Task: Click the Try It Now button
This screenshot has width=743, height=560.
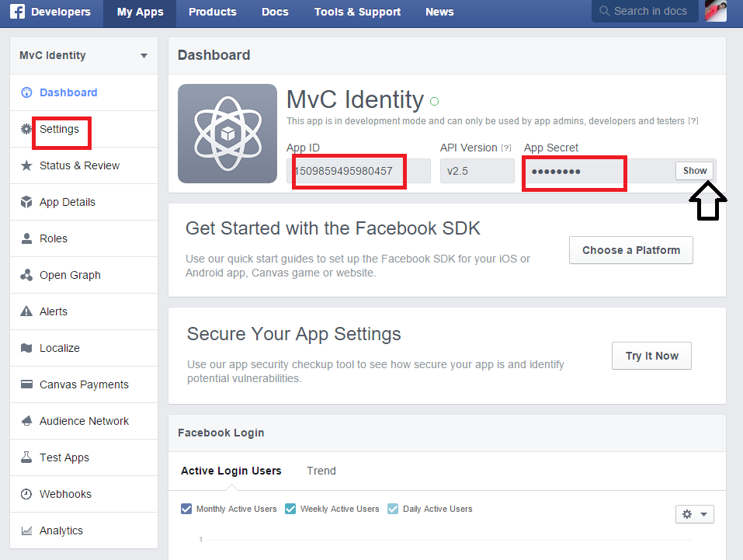Action: [x=651, y=356]
